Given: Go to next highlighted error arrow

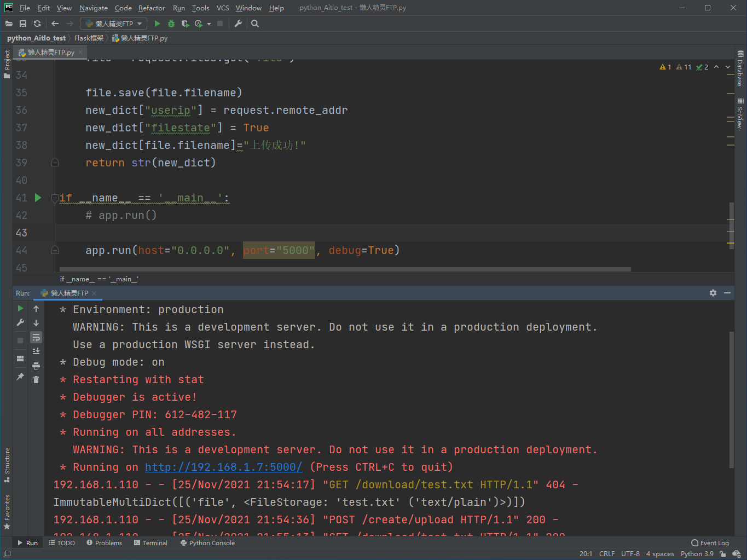Looking at the screenshot, I should point(728,67).
